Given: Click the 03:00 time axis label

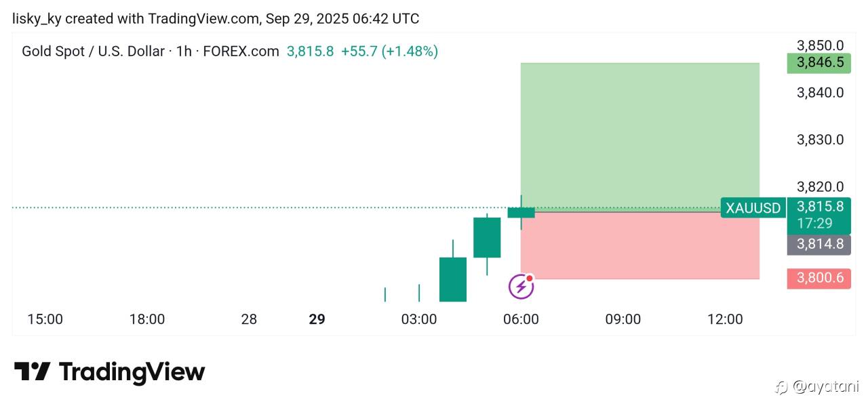Looking at the screenshot, I should (x=419, y=319).
